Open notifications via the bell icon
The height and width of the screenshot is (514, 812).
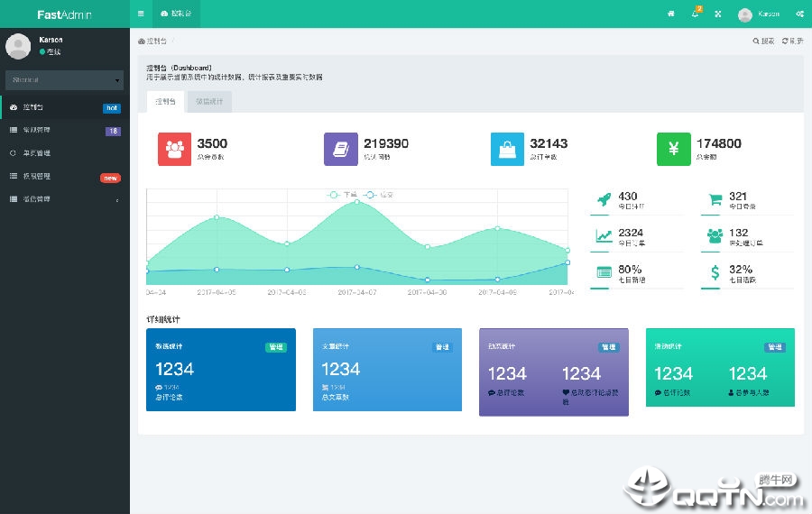pyautogui.click(x=695, y=14)
